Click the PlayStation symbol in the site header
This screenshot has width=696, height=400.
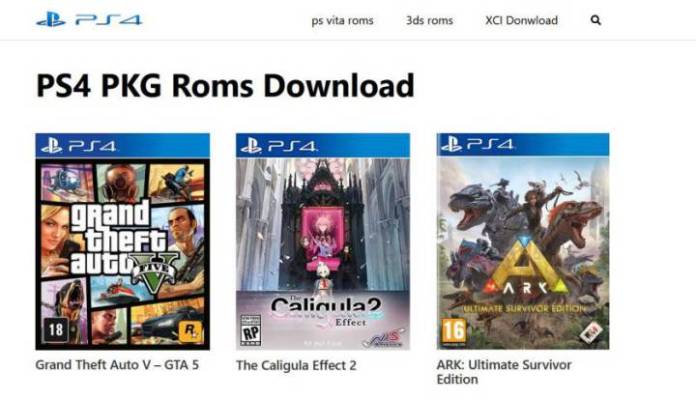coord(51,20)
